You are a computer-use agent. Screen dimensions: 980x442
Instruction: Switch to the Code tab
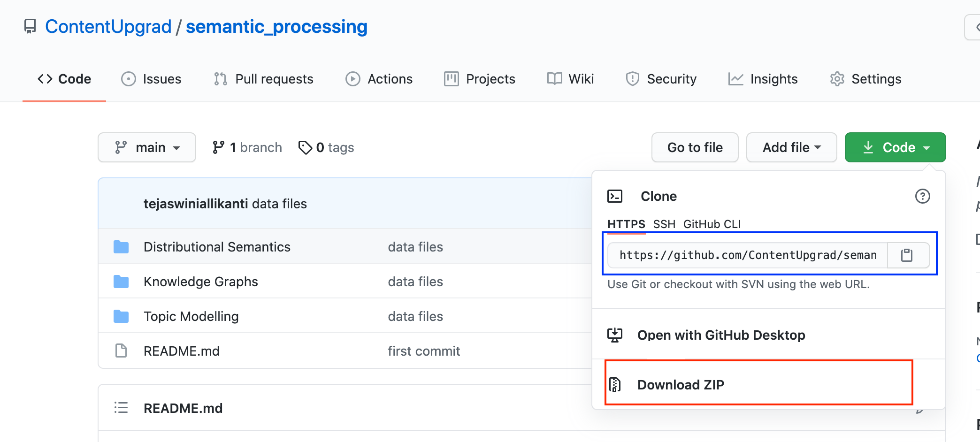[64, 79]
